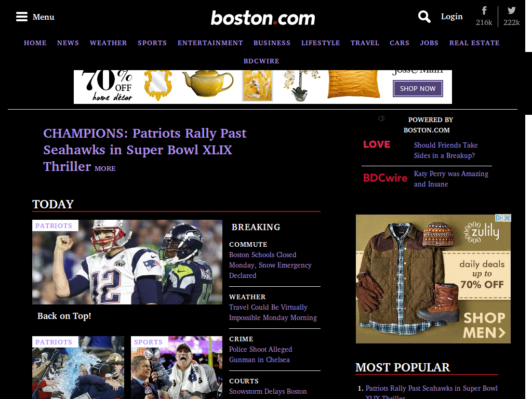
Task: Open the Twitter icon with 222k
Action: (x=511, y=16)
